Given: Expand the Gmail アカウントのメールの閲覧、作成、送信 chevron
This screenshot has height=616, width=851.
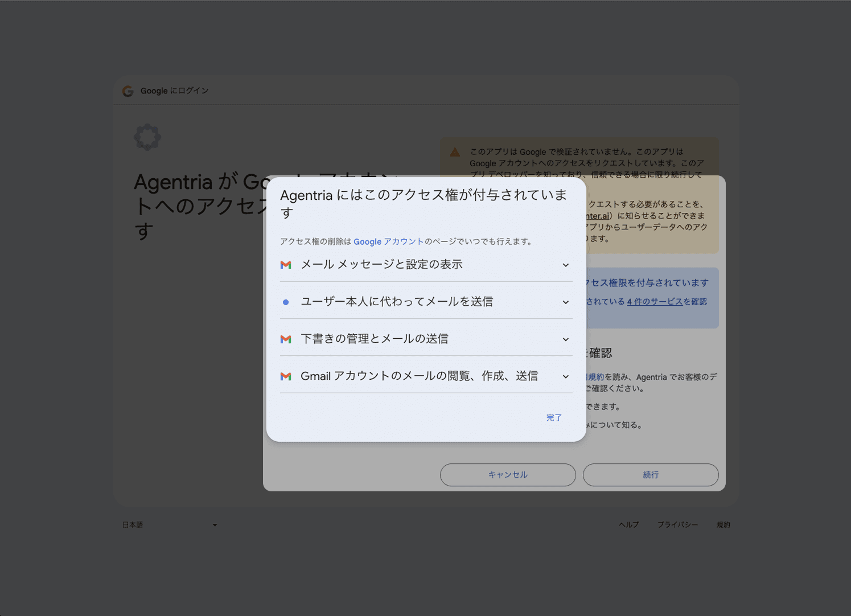Looking at the screenshot, I should (566, 376).
